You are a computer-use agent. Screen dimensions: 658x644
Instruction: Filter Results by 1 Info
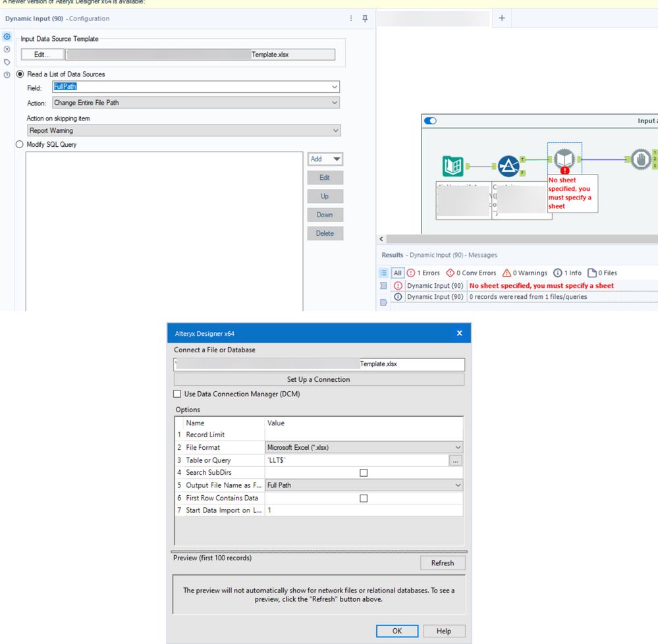point(567,273)
